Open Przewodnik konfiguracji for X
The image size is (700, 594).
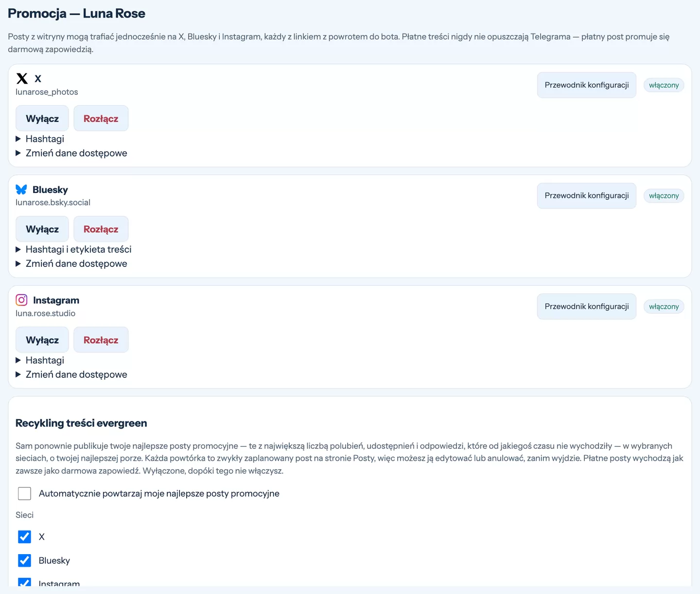click(587, 85)
